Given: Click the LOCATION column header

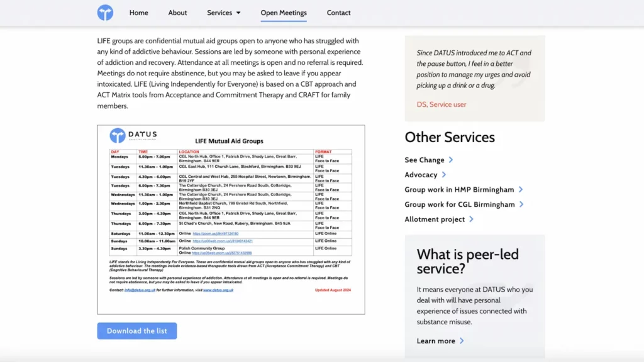Looking at the screenshot, I should coord(189,152).
